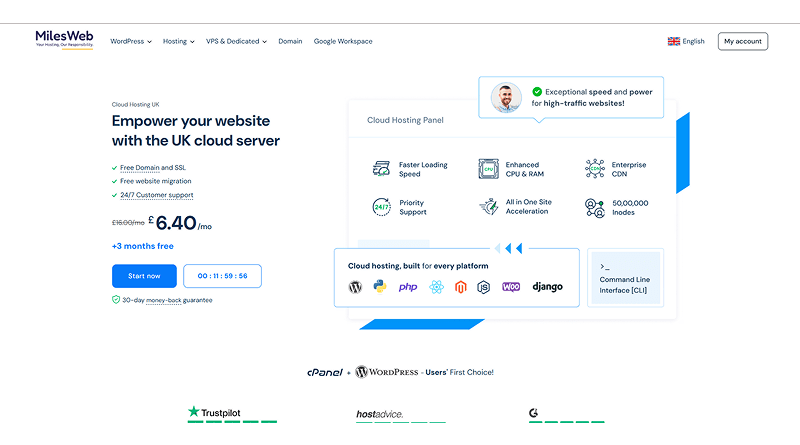Click the money-back guarantee shield icon

116,300
